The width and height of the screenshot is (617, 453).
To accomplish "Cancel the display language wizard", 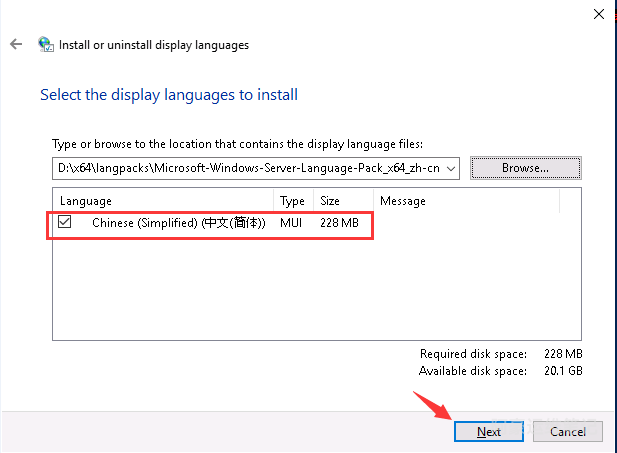I will coord(567,431).
